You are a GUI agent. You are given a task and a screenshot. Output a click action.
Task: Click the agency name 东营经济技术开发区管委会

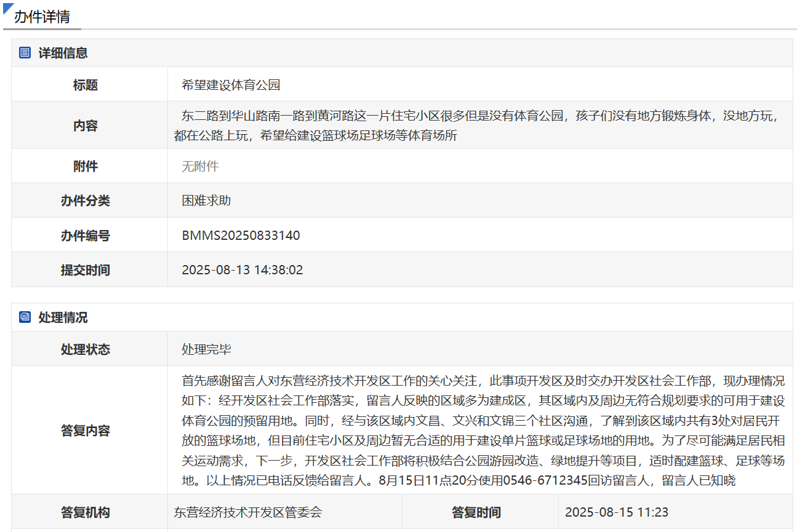(x=248, y=512)
